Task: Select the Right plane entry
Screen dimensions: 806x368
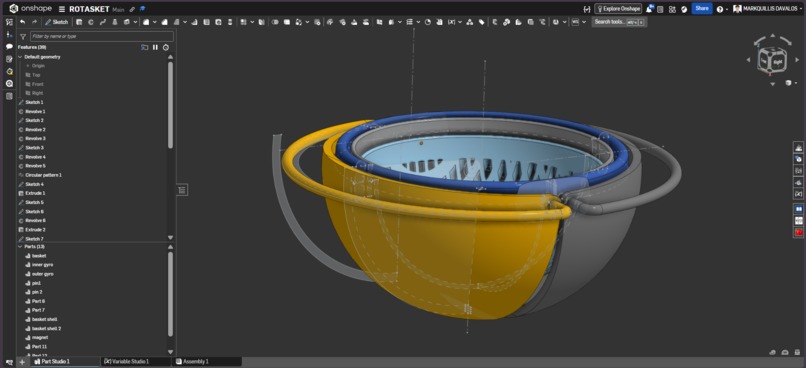Action: (x=38, y=93)
